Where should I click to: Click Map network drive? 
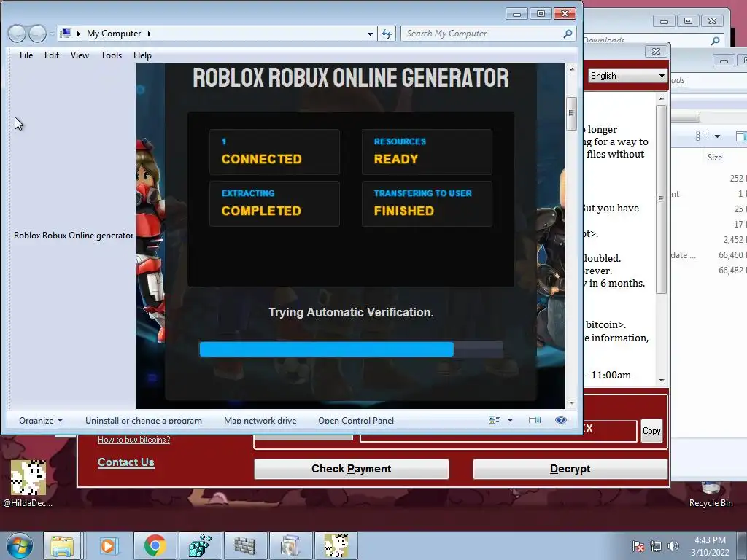click(260, 421)
